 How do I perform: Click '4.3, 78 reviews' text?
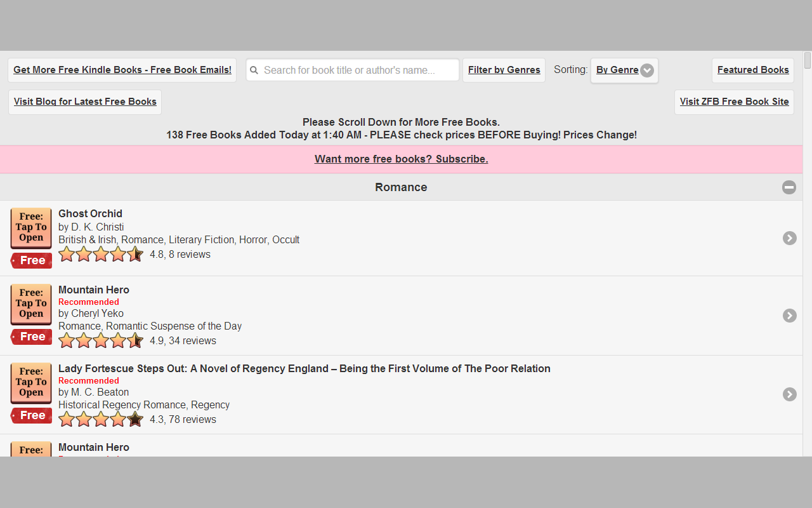click(183, 420)
